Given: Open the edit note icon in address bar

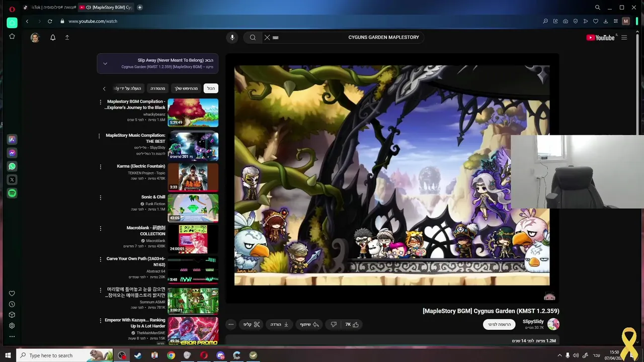Looking at the screenshot, I should coord(555,21).
